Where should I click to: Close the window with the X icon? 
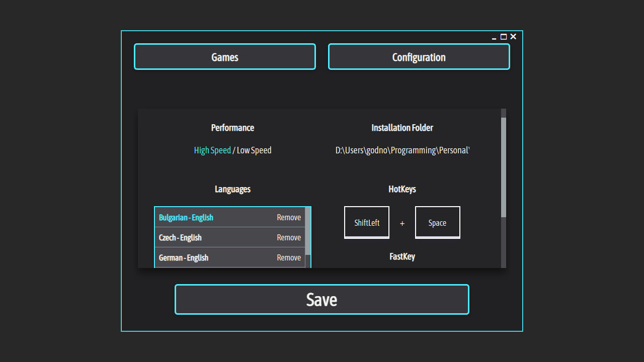tap(513, 37)
